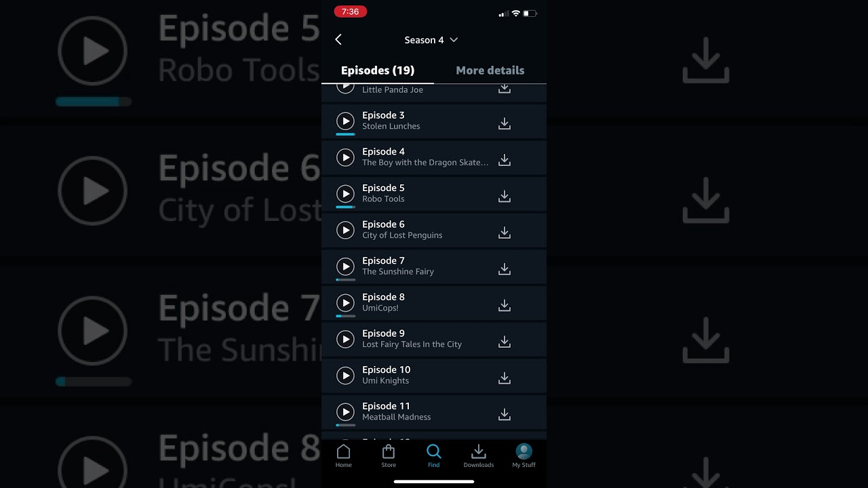Tap the red 7:36 recording indicator
868x488 pixels.
351,12
